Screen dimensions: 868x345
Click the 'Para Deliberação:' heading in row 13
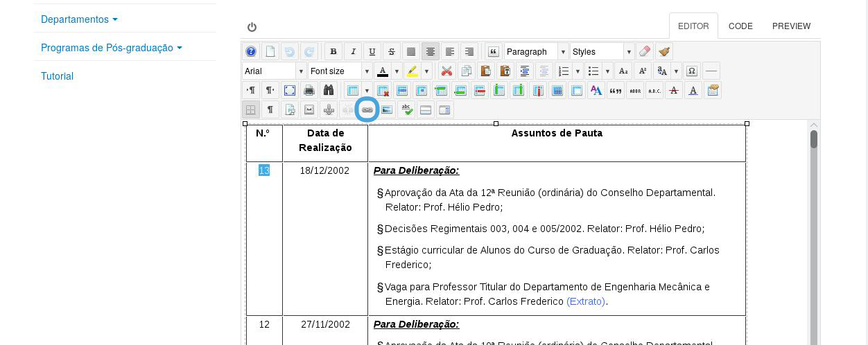coord(416,170)
